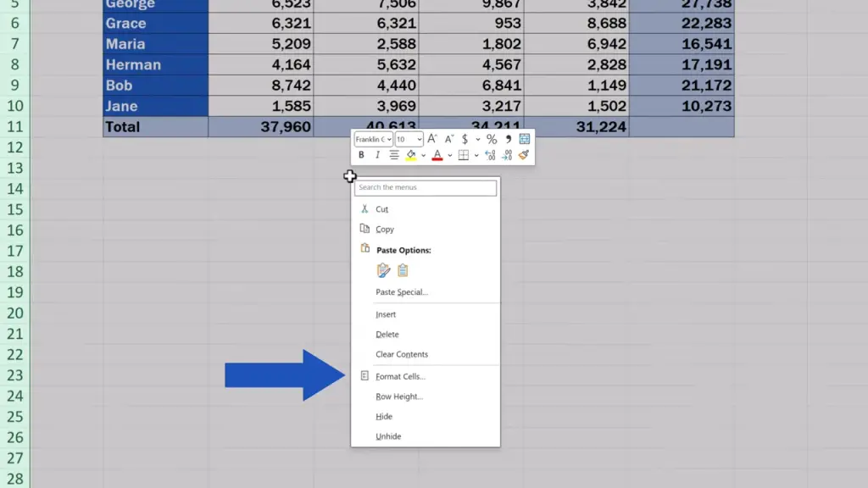Click the Increase Decimal icon
The width and height of the screenshot is (868, 488).
pos(490,155)
